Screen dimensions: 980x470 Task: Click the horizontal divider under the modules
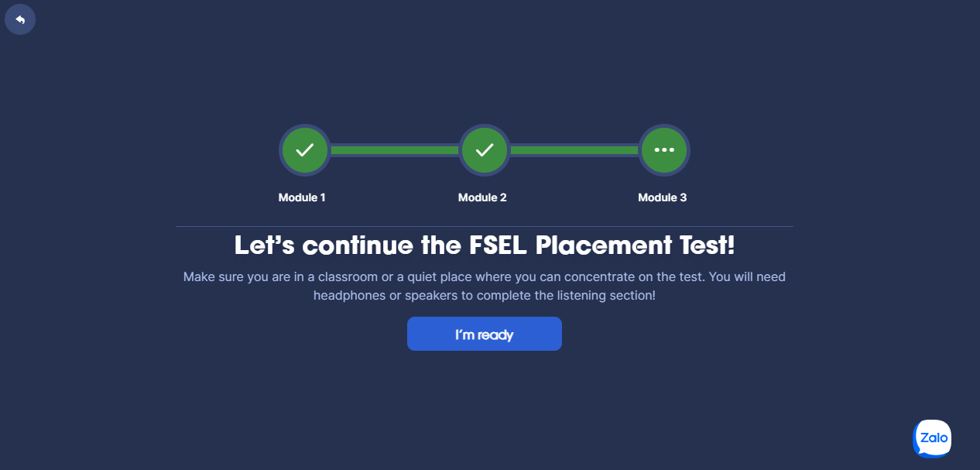point(485,226)
